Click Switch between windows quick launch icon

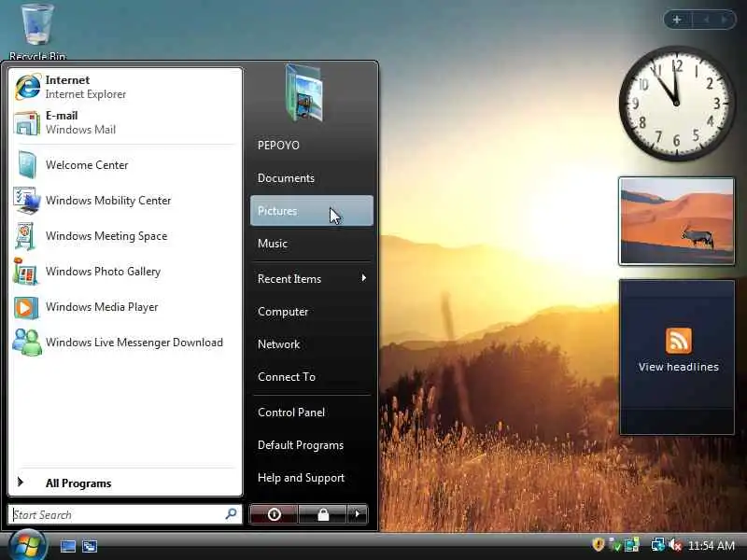point(90,546)
